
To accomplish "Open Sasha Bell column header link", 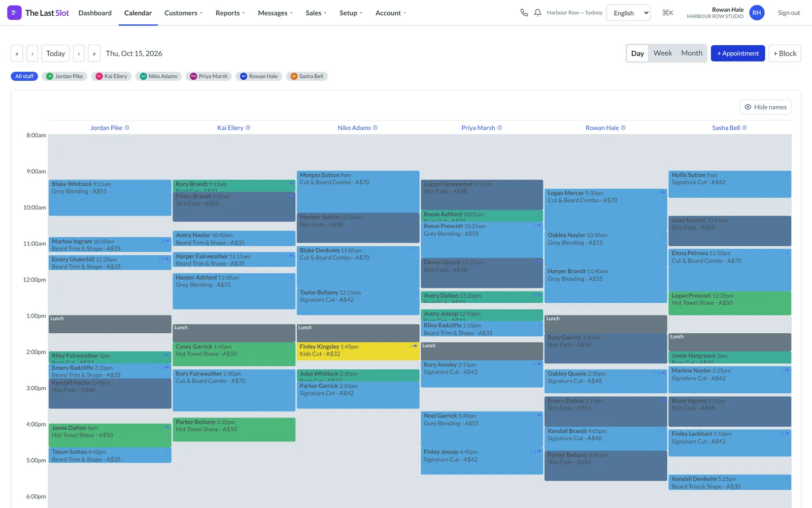I will pyautogui.click(x=726, y=128).
